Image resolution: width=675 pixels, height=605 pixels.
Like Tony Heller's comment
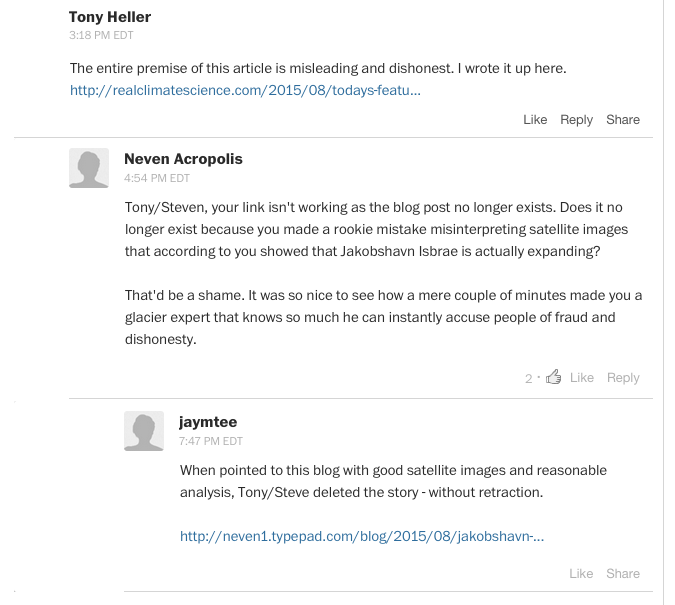535,119
